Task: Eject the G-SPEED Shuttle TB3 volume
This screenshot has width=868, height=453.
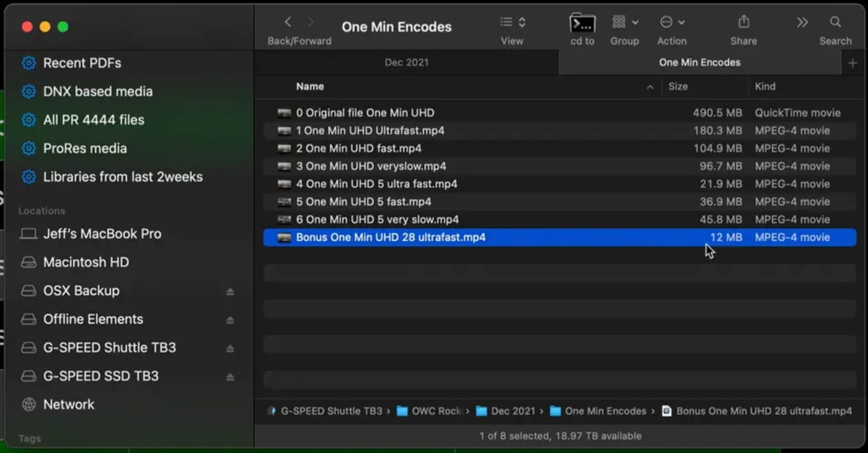Action: click(x=230, y=348)
